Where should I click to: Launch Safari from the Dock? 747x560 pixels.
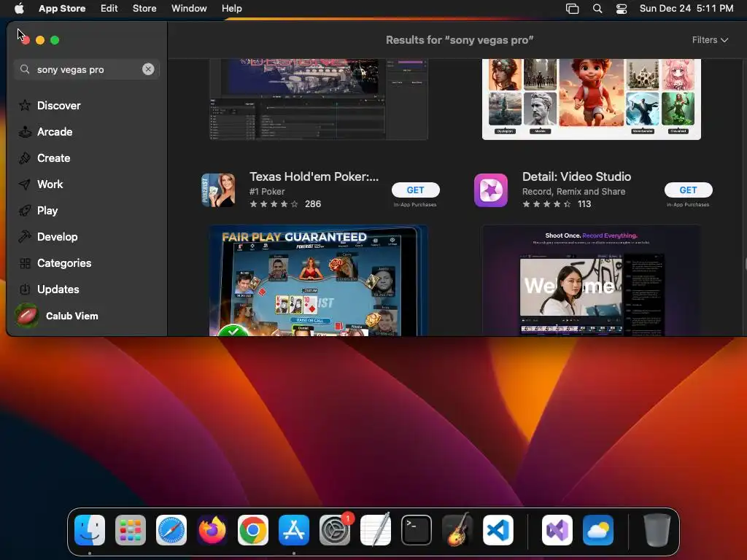click(x=171, y=529)
